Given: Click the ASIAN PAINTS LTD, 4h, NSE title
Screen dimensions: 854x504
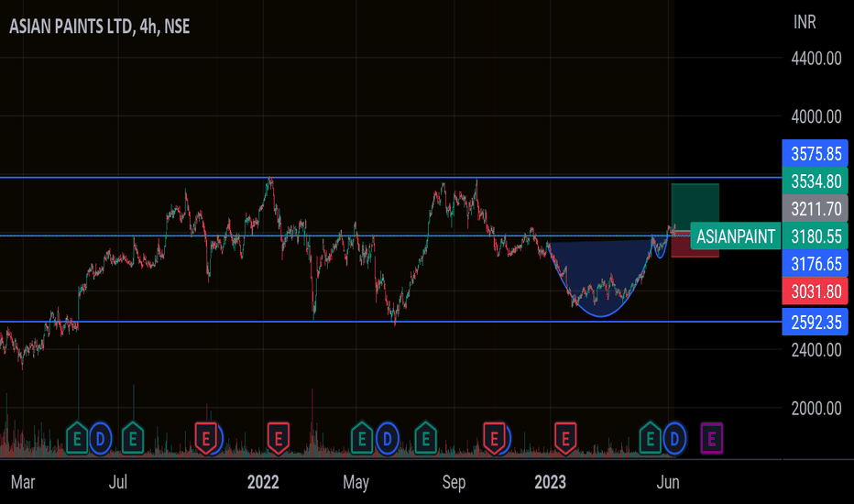Looking at the screenshot, I should tap(100, 27).
